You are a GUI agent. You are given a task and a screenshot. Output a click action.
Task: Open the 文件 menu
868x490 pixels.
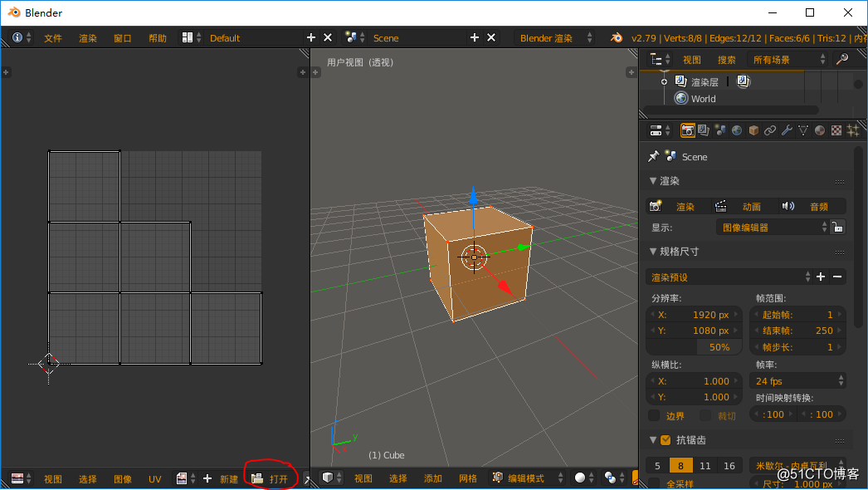click(x=53, y=37)
